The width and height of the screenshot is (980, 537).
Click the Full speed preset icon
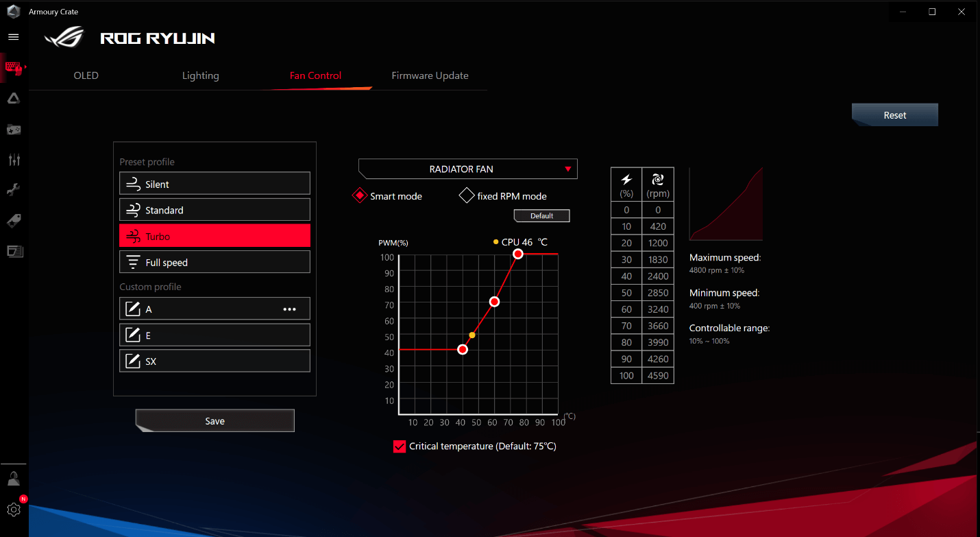click(x=133, y=262)
